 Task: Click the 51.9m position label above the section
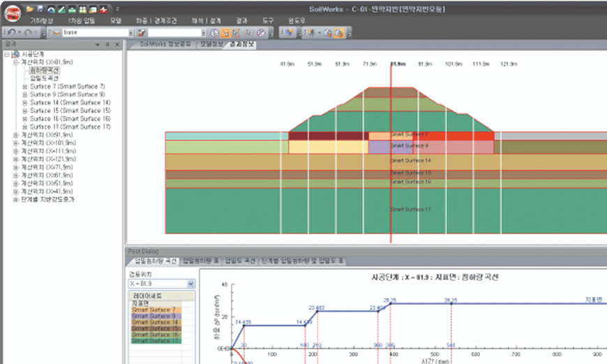(x=315, y=64)
